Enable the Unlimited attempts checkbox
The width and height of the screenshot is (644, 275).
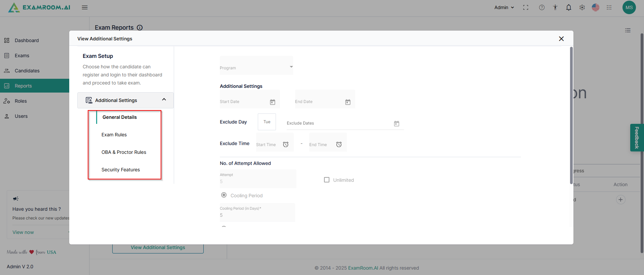point(327,180)
